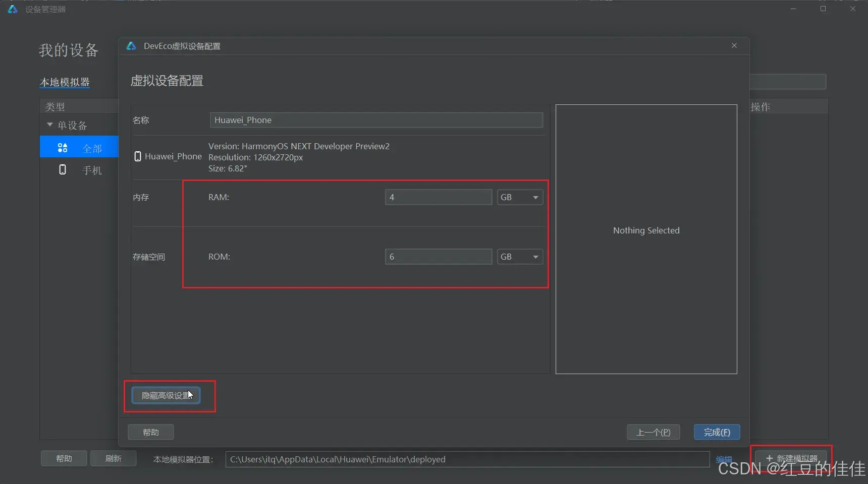Focus the RAM value input field

[439, 197]
